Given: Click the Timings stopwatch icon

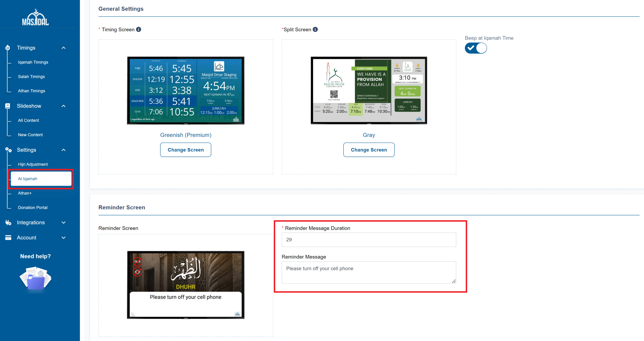Looking at the screenshot, I should pos(8,47).
